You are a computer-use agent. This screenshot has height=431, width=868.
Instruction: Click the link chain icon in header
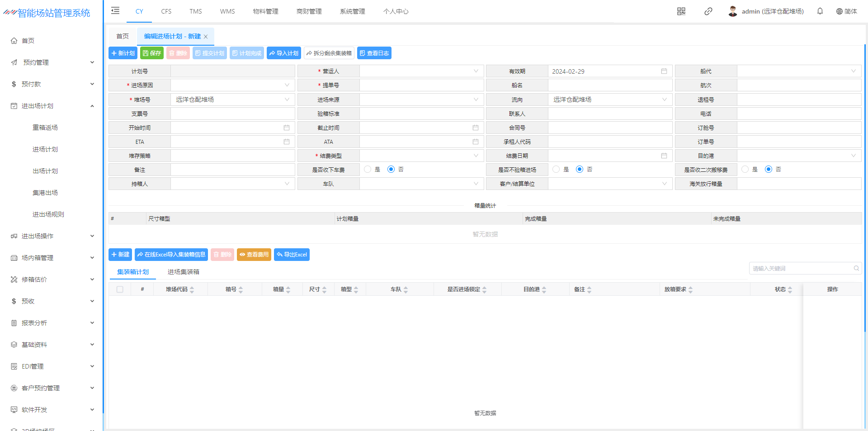pos(708,11)
